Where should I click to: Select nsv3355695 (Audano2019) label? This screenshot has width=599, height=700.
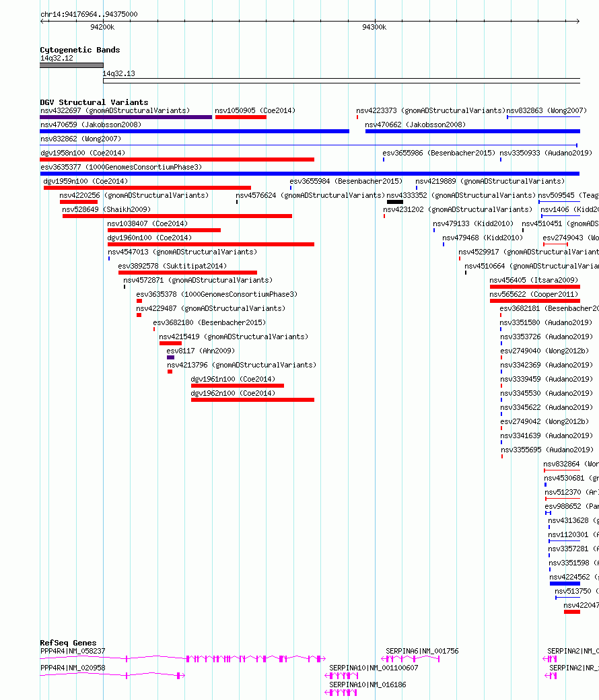(x=547, y=450)
